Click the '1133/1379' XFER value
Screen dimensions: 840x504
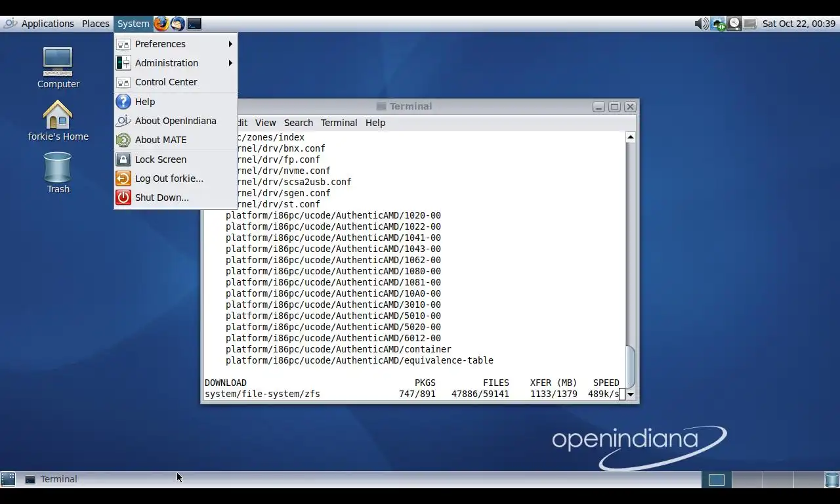(x=554, y=394)
